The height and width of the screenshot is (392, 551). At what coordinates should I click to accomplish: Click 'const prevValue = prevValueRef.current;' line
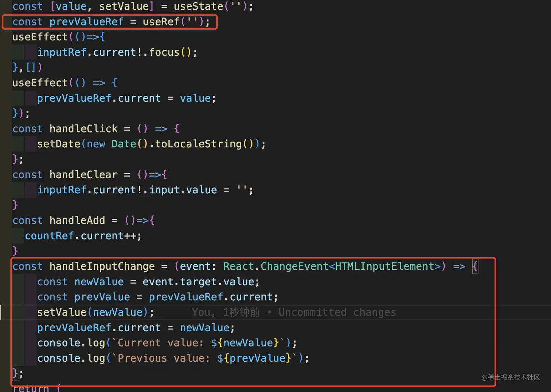157,297
